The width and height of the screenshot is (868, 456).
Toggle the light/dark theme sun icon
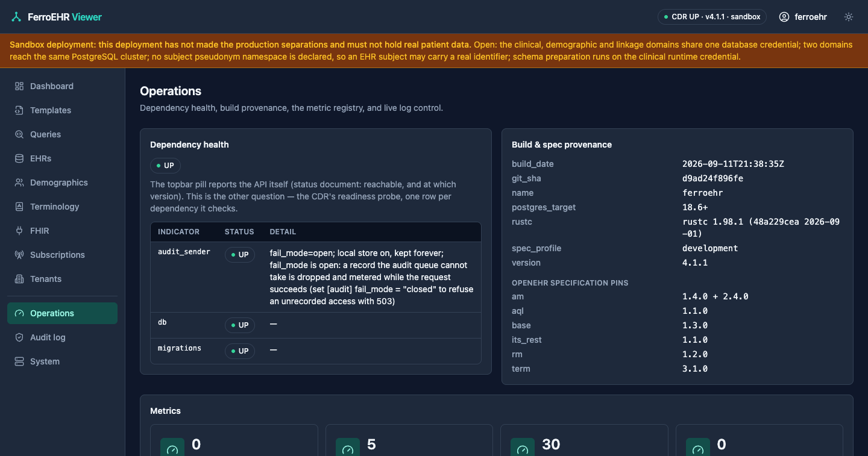849,17
